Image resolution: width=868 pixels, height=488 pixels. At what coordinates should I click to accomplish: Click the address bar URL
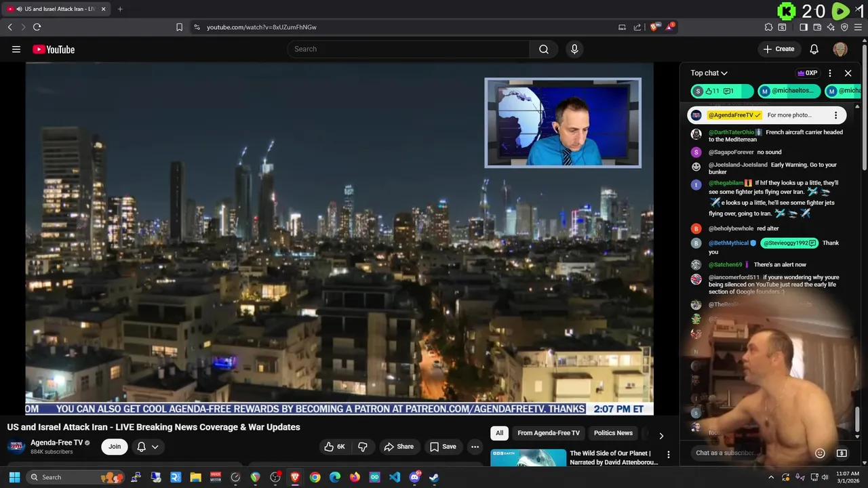pyautogui.click(x=262, y=27)
